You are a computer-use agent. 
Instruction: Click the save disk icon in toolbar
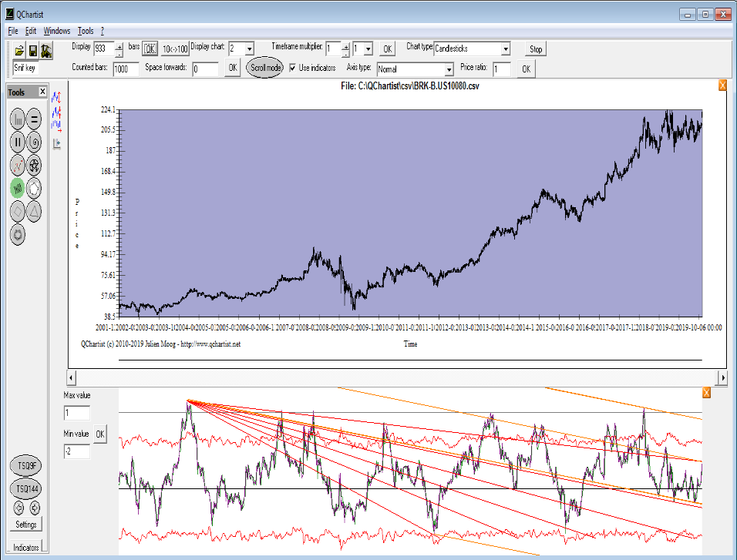coord(33,50)
